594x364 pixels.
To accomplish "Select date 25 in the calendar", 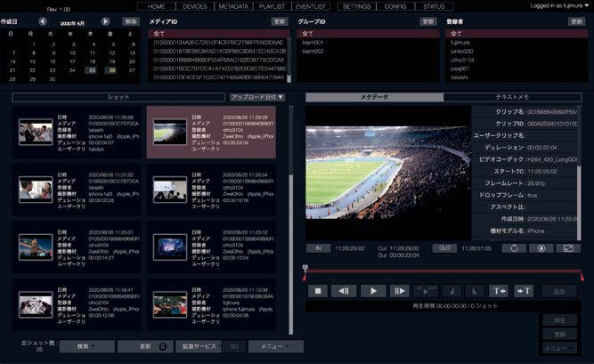I will 91,69.
